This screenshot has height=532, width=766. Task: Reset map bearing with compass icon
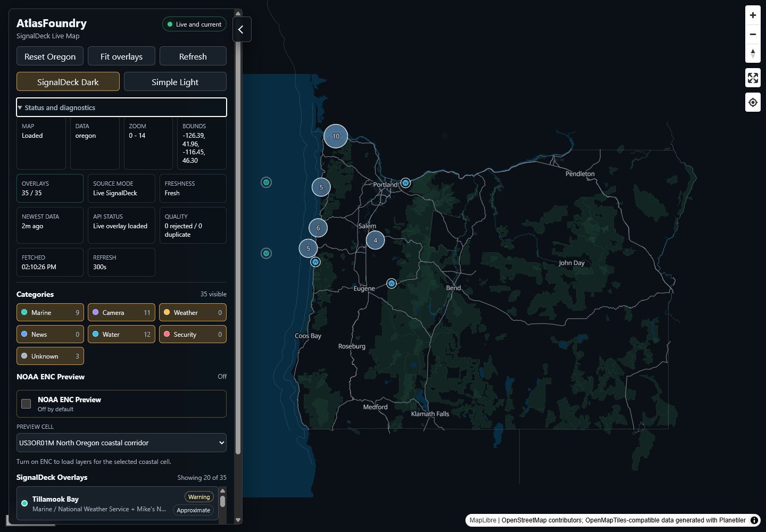tap(753, 53)
